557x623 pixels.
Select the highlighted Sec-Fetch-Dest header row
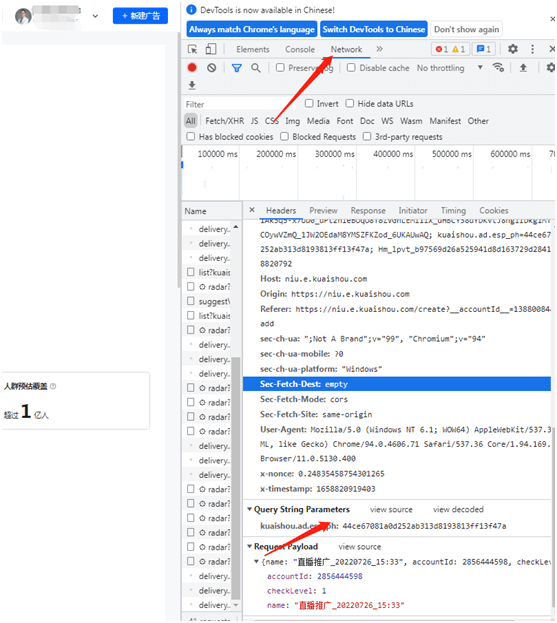(x=396, y=384)
